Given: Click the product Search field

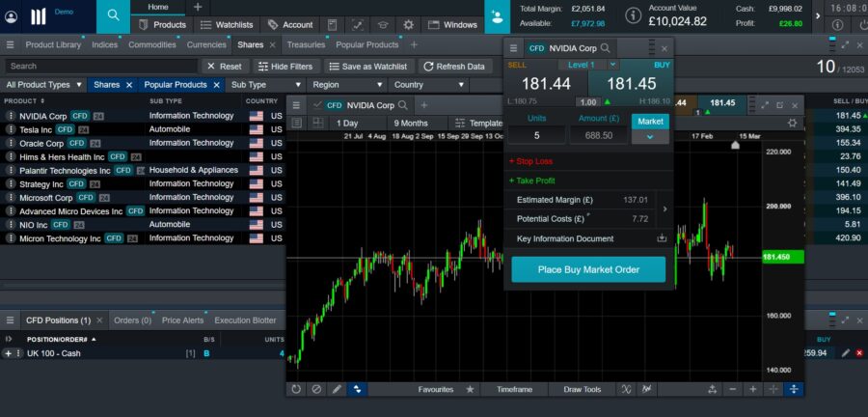Looking at the screenshot, I should pyautogui.click(x=100, y=66).
